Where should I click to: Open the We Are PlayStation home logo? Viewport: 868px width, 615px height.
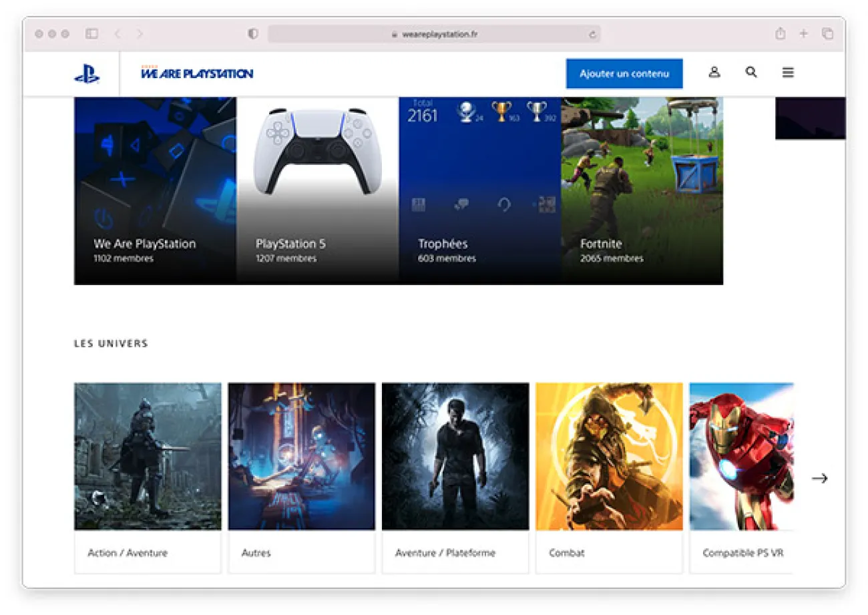tap(197, 73)
